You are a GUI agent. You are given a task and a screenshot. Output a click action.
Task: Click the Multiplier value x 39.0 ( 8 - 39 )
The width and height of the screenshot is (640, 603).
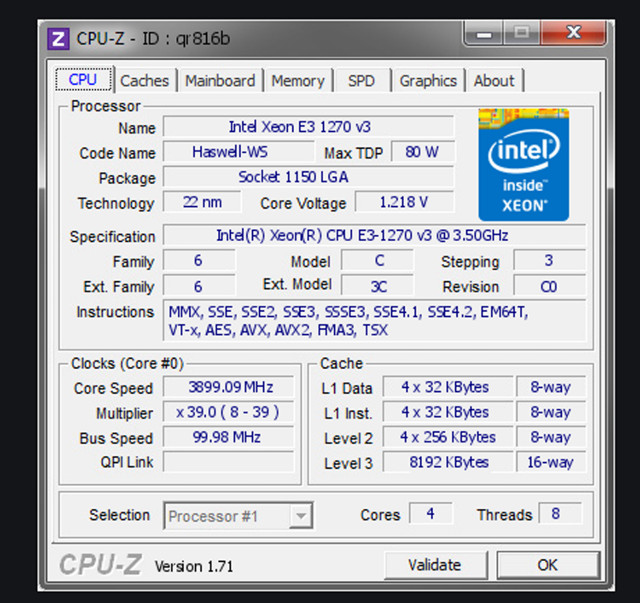228,412
